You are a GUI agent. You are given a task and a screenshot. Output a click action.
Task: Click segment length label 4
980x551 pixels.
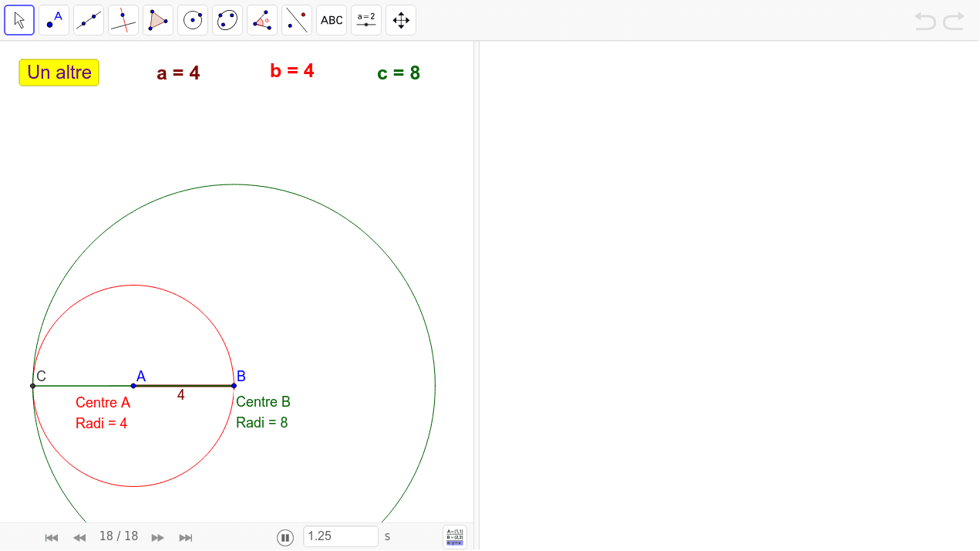click(181, 395)
